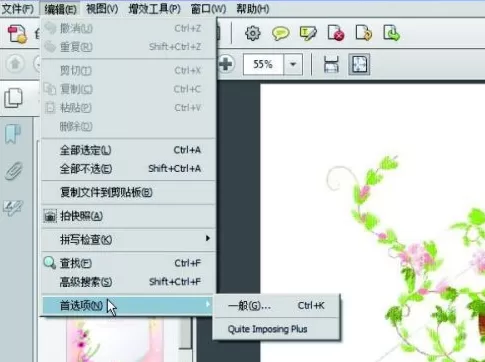Image resolution: width=485 pixels, height=362 pixels.
Task: Choose 拍快照(A) snapshot entry
Action: pos(129,216)
